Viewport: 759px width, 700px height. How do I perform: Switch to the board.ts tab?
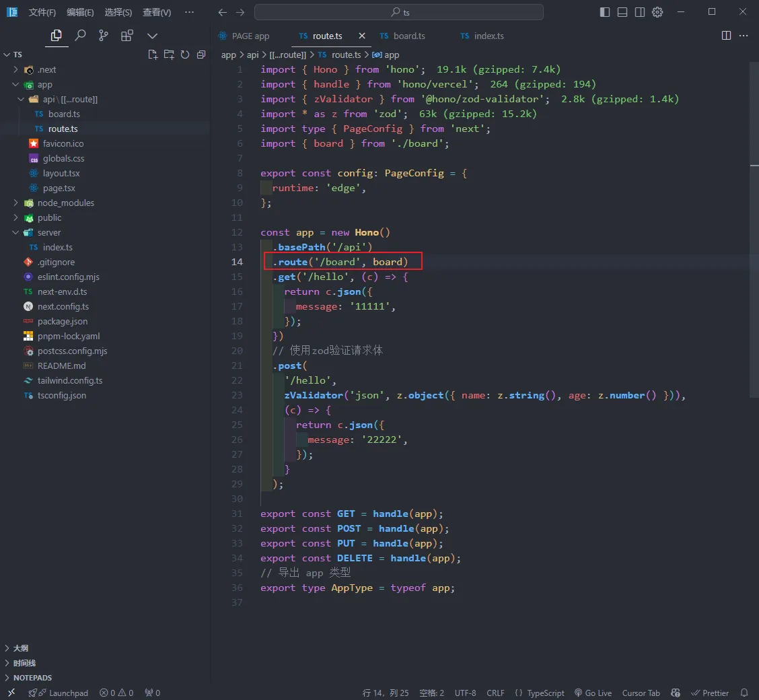coord(403,36)
